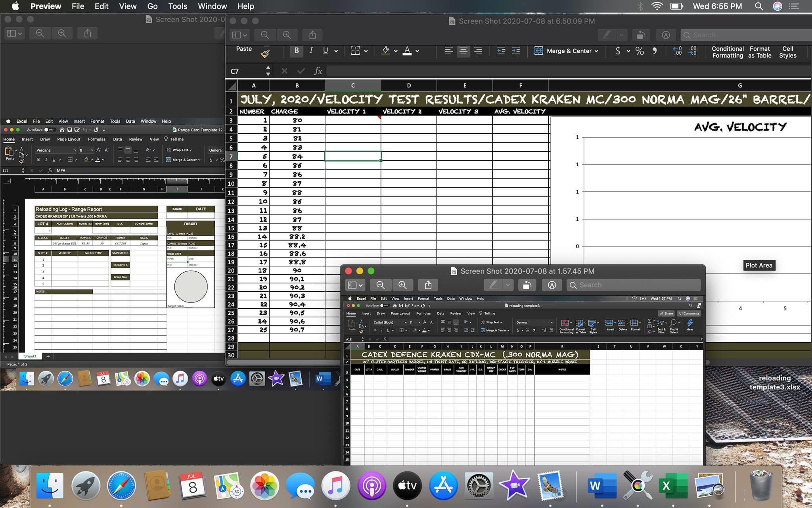Image resolution: width=812 pixels, height=508 pixels.
Task: Open System Preferences from the main Dock
Action: point(479,485)
